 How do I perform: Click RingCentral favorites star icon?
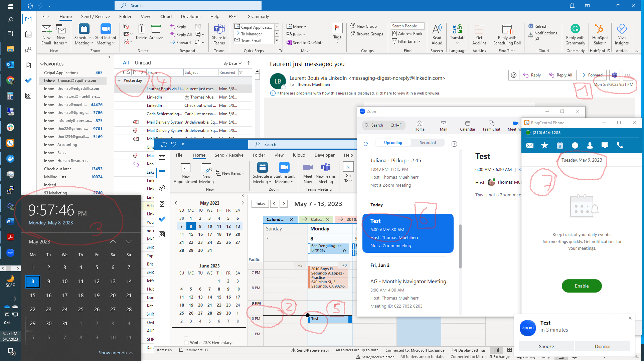[545, 145]
